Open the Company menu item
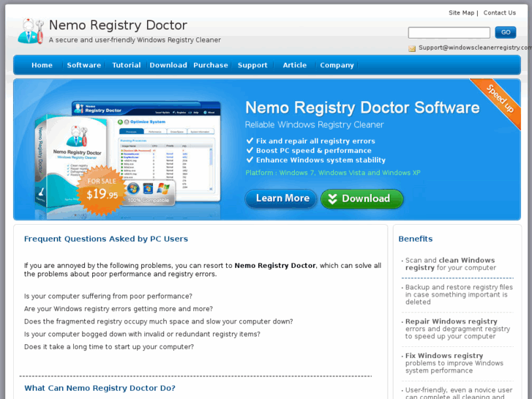Viewport: 532px width, 399px height. pos(337,65)
